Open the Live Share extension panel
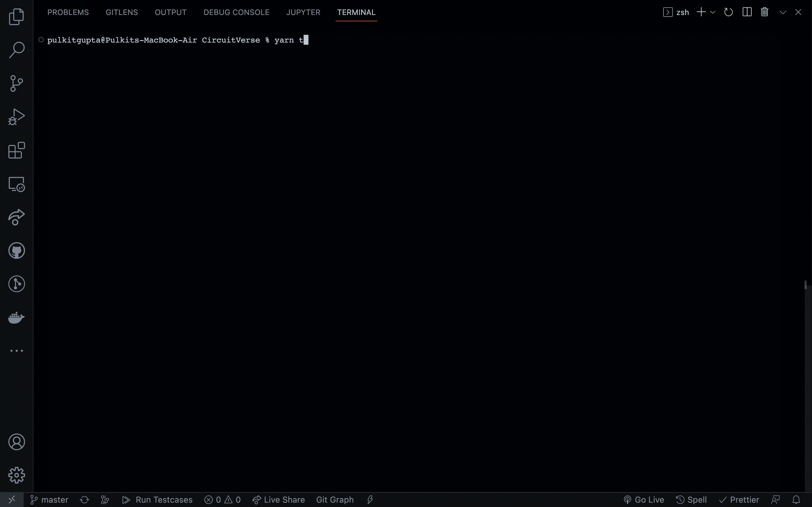This screenshot has width=812, height=507. [16, 217]
